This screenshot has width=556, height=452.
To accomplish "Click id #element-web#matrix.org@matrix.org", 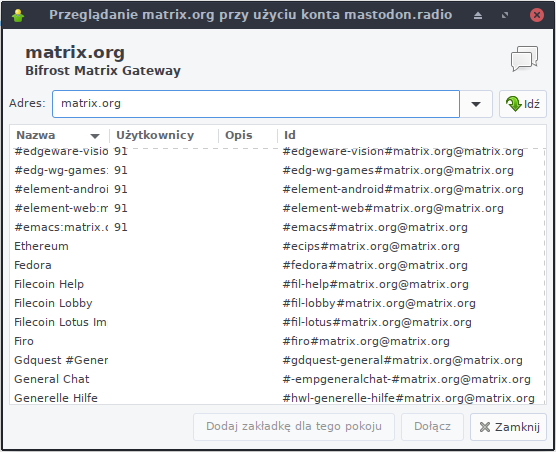I will 393,208.
